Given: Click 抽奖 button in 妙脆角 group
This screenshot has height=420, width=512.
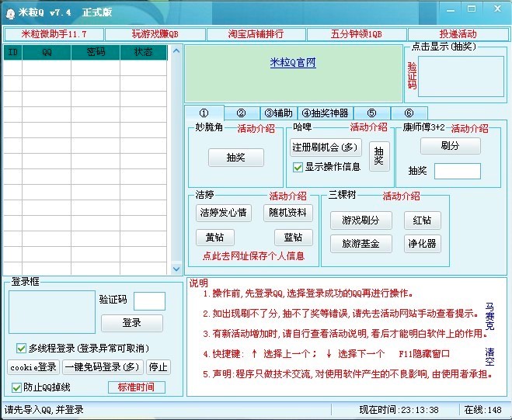Looking at the screenshot, I should click(x=235, y=158).
